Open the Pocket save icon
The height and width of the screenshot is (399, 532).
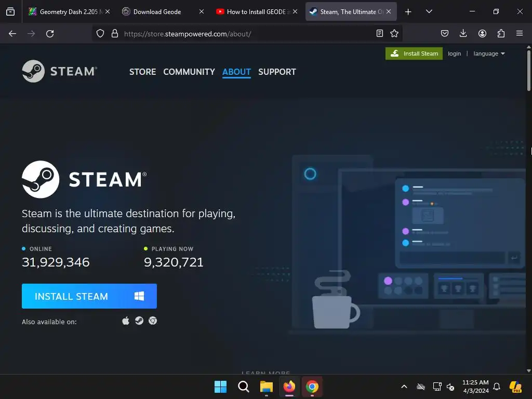[x=445, y=33]
